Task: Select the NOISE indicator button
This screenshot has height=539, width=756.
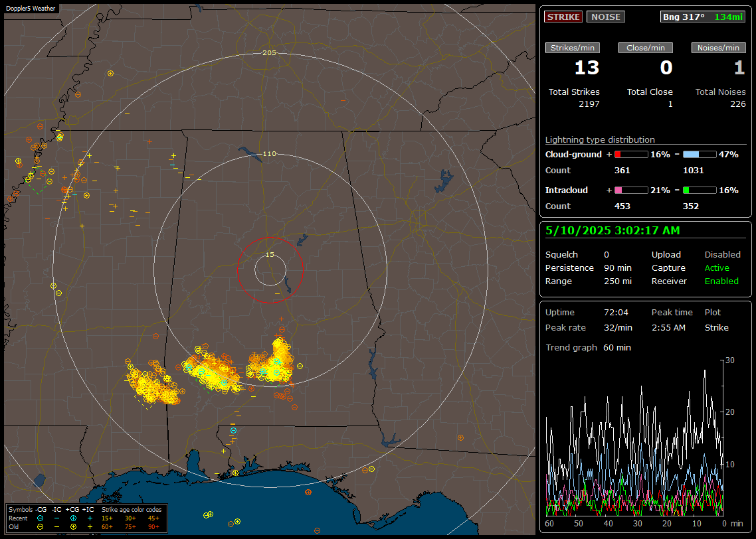Action: 606,17
